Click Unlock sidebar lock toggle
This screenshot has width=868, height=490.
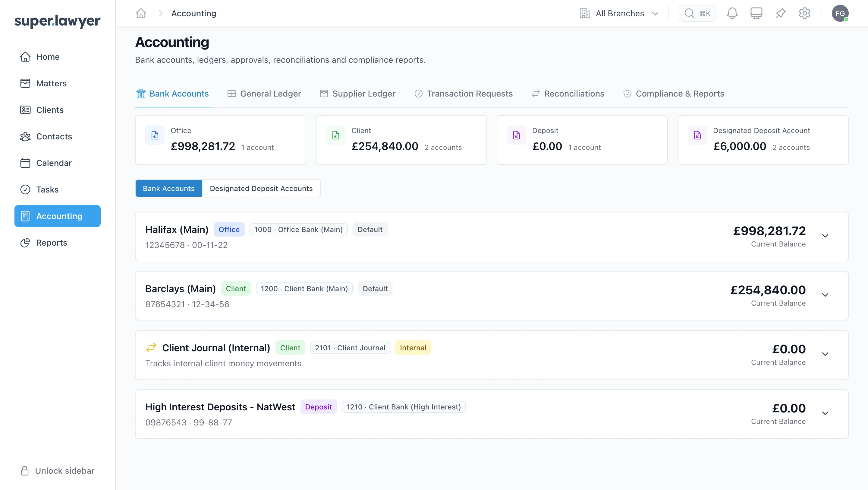pos(58,470)
